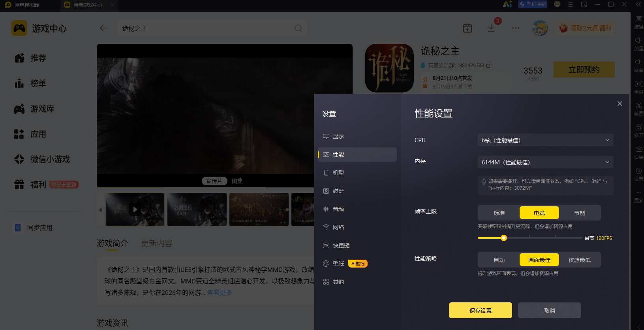The image size is (644, 330).
Task: Switch to 更新内容 tab
Action: pos(157,243)
